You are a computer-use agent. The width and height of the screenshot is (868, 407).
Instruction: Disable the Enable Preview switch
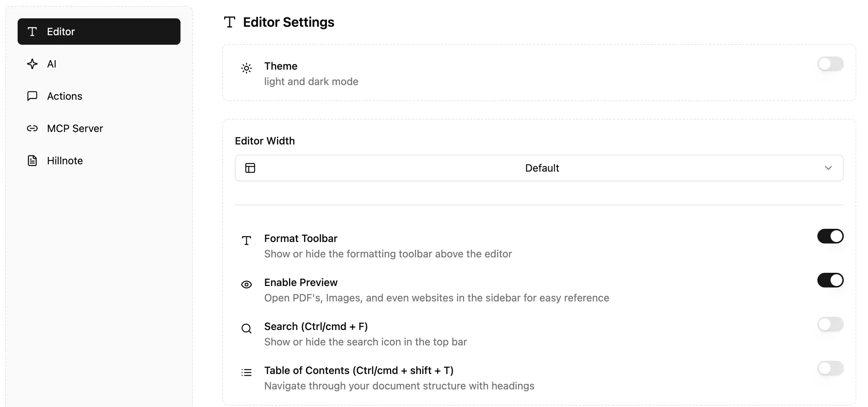click(x=830, y=280)
